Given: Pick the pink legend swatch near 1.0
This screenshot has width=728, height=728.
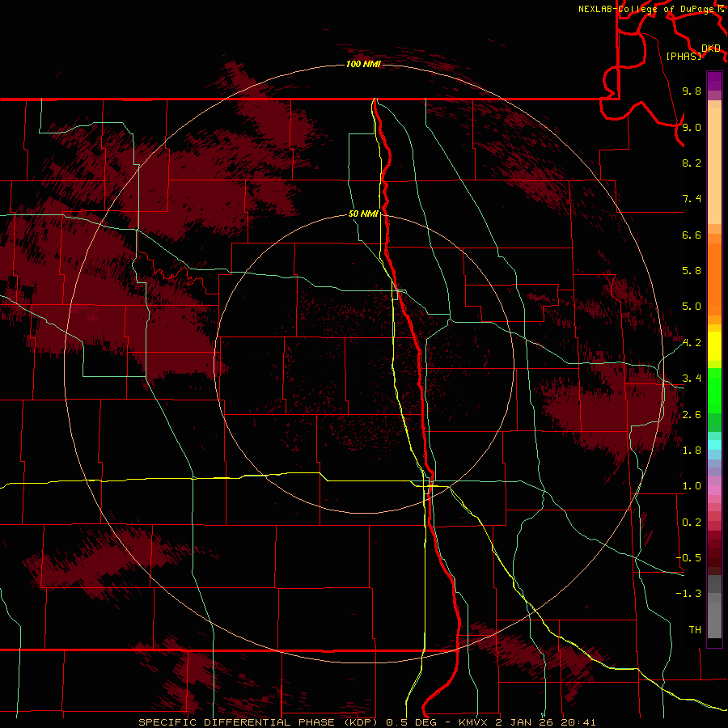Looking at the screenshot, I should 714,490.
